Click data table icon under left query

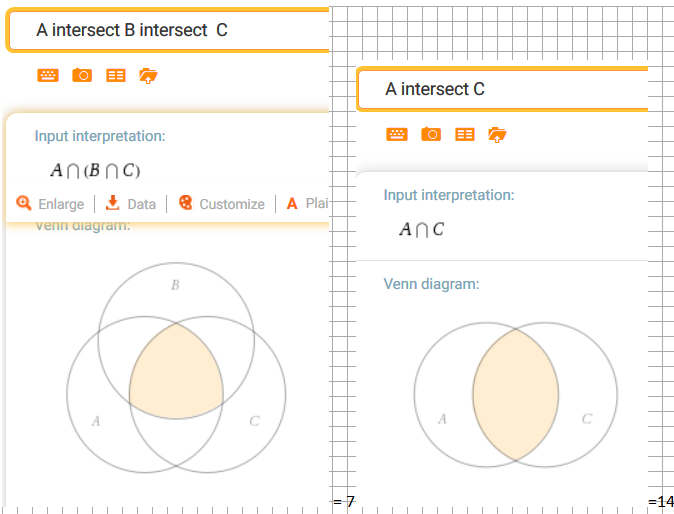(116, 75)
